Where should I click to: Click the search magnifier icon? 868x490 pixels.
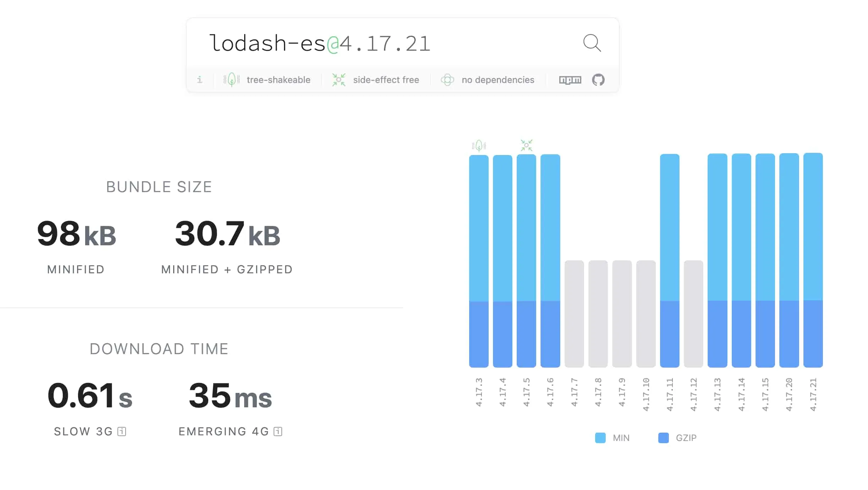(x=592, y=43)
